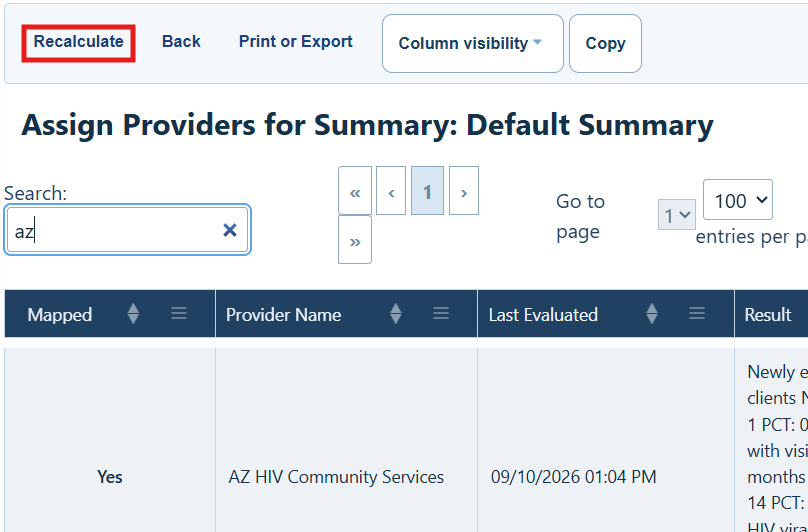Open the Go to page dropdown
Image resolution: width=808 pixels, height=532 pixels.
pyautogui.click(x=677, y=214)
